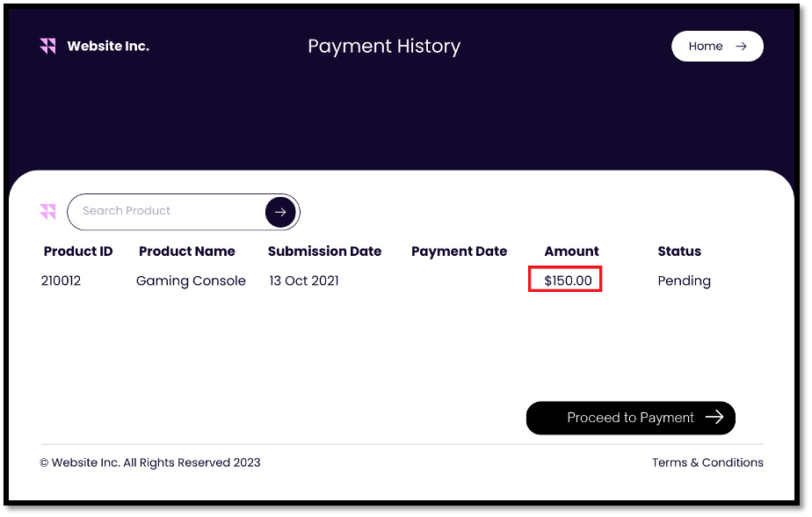Click the Payment Date column header

[459, 251]
